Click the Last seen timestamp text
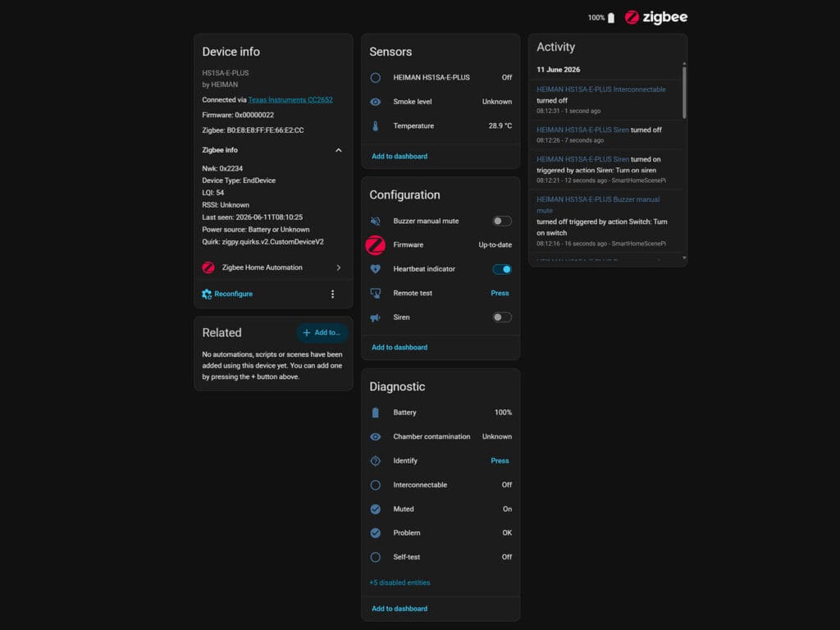The width and height of the screenshot is (840, 630). [x=253, y=217]
